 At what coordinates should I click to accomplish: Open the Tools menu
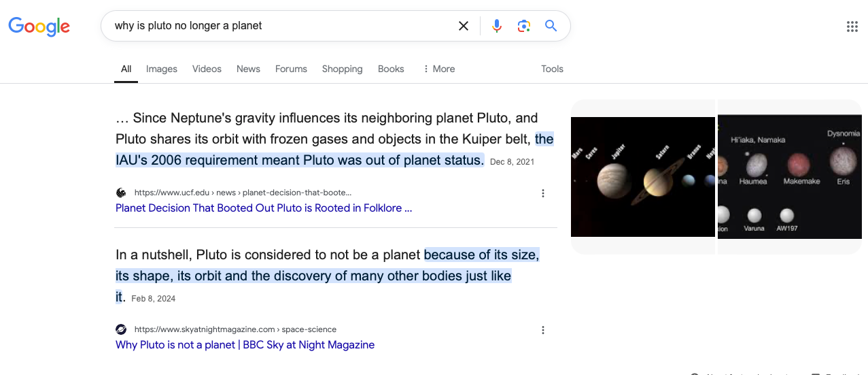point(552,69)
